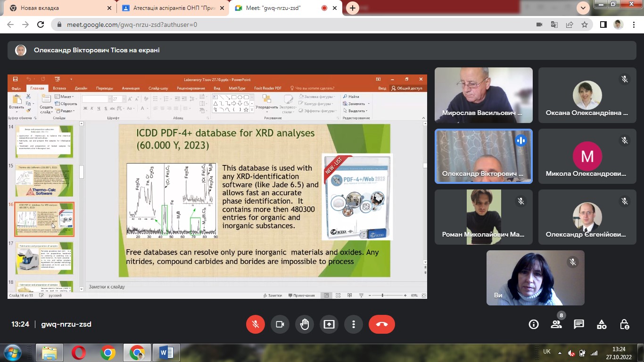644x362 pixels.
Task: Open a new Chrome tab with plus button
Action: (353, 8)
